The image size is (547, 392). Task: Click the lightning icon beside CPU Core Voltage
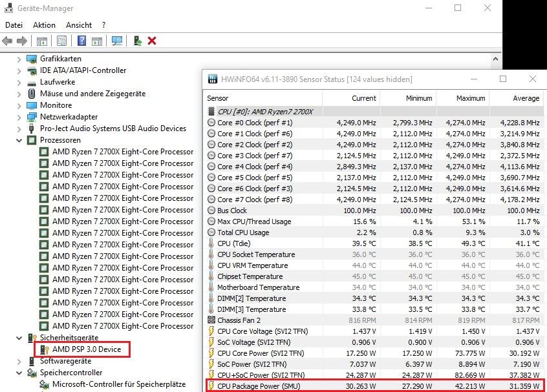[211, 331]
